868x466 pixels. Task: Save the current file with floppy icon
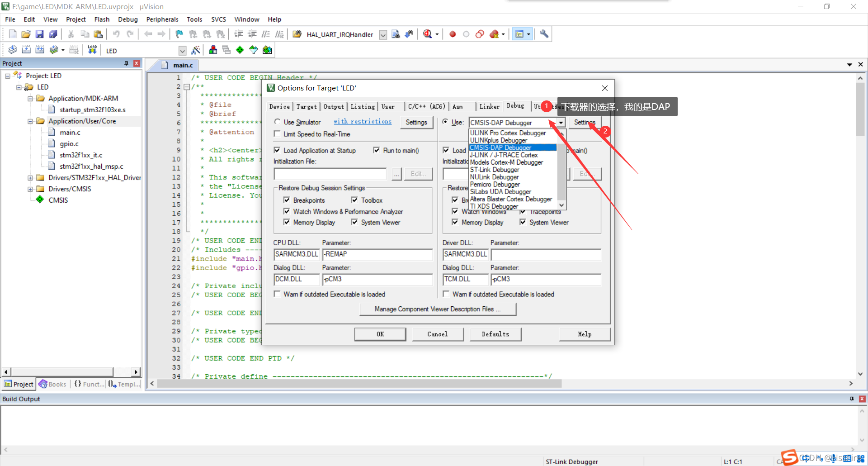coord(40,34)
